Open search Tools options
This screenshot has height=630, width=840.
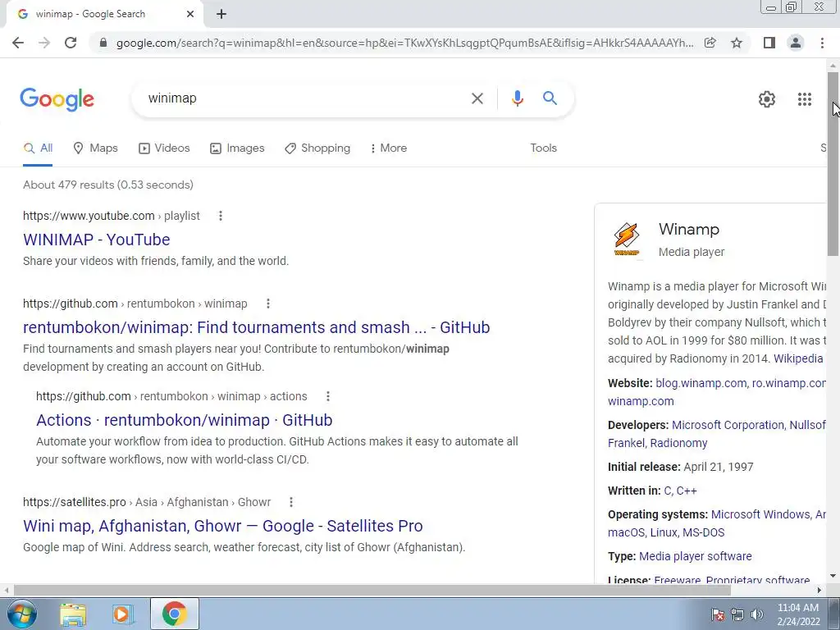(543, 148)
